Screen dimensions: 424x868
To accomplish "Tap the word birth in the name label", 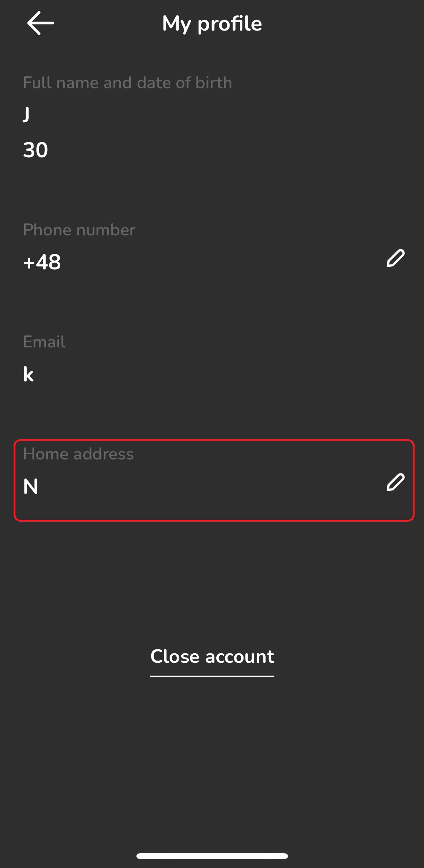I will (214, 83).
